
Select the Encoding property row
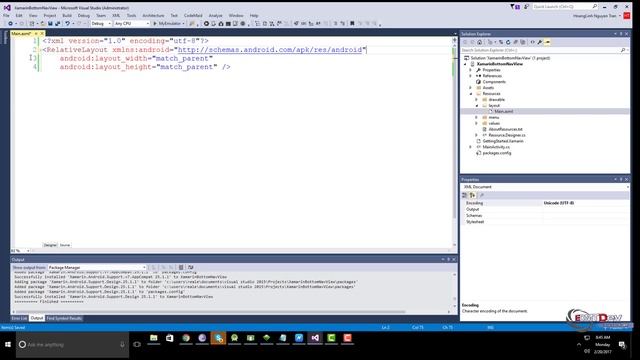[x=545, y=203]
